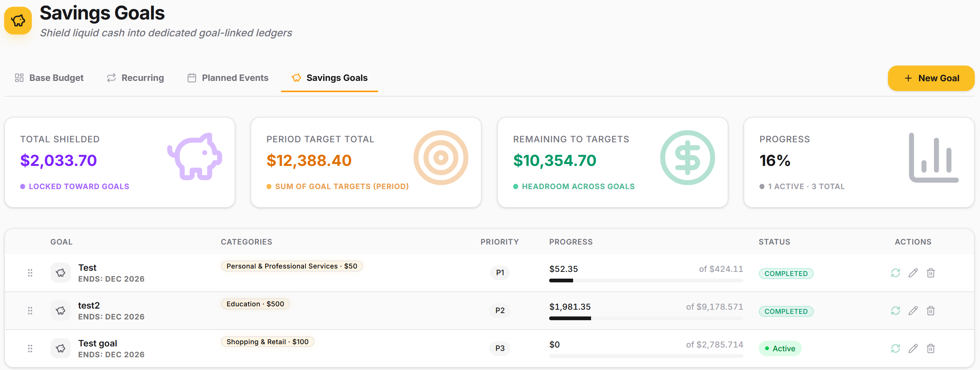Click the P3 priority badge
Image resolution: width=980 pixels, height=370 pixels.
pos(500,348)
